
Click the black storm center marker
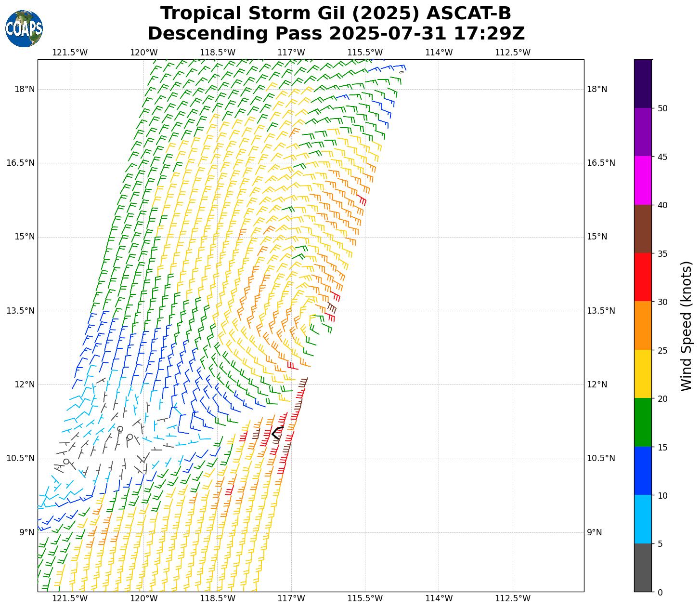pos(277,433)
